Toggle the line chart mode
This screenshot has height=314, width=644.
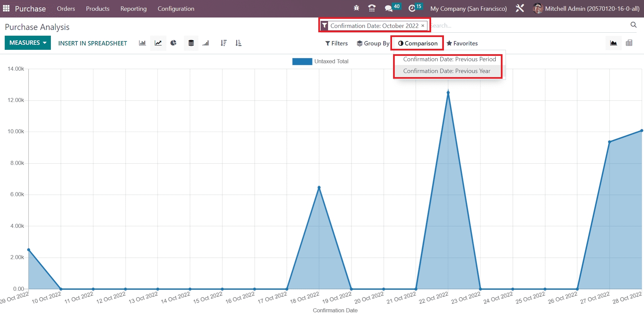[158, 43]
